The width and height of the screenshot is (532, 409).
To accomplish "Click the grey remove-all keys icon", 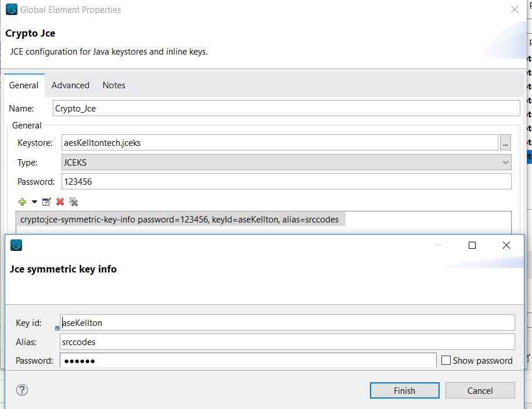I will click(x=73, y=202).
